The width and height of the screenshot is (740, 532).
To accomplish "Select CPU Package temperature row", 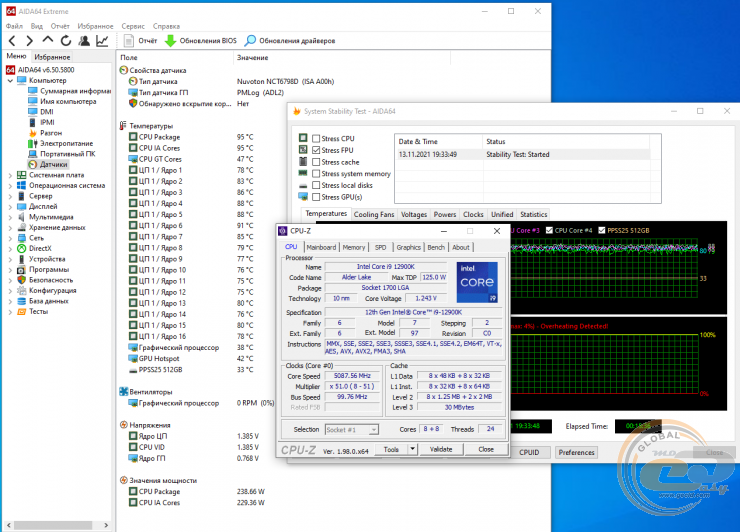I will 191,137.
